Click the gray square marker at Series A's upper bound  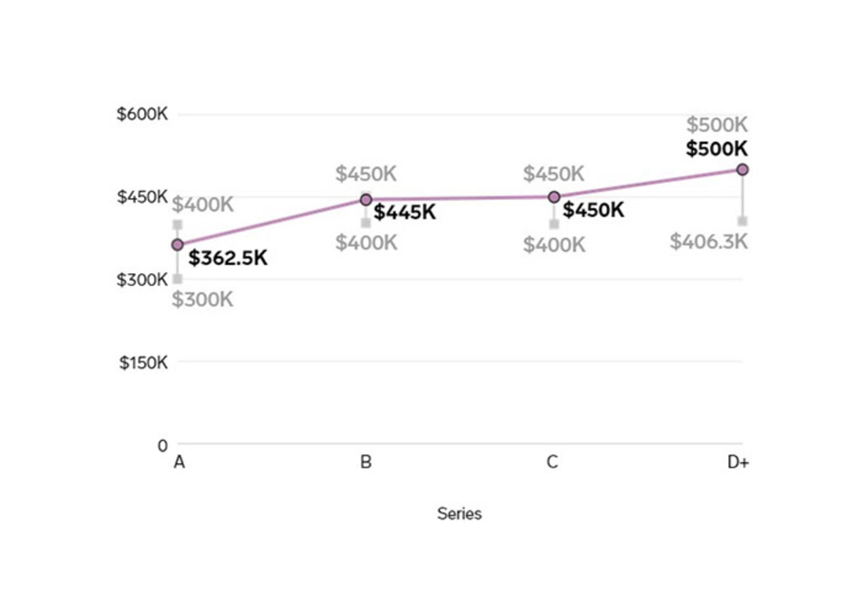178,225
